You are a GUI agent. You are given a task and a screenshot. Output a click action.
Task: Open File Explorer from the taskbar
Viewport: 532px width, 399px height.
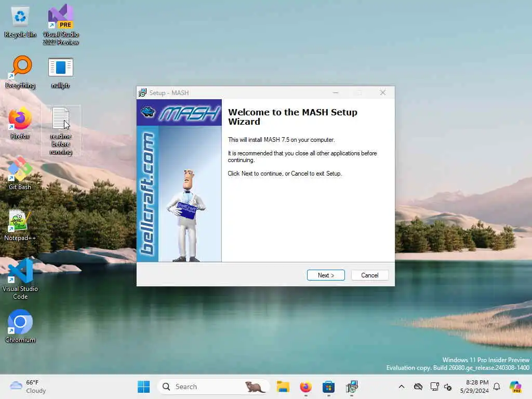(283, 387)
